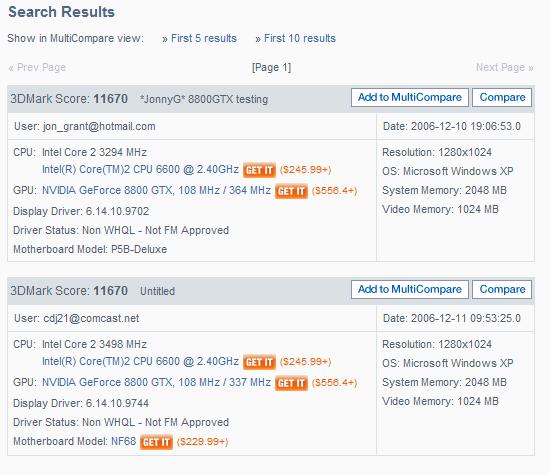
Task: Click the $556.4+ price in first result
Action: pyautogui.click(x=334, y=190)
